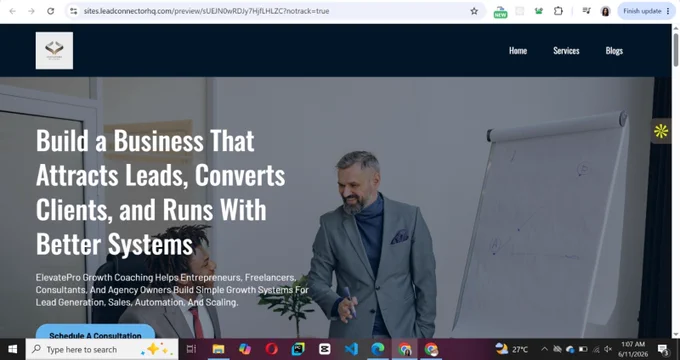Open Microsoft Edge from the taskbar
This screenshot has height=360, width=680.
(x=378, y=349)
